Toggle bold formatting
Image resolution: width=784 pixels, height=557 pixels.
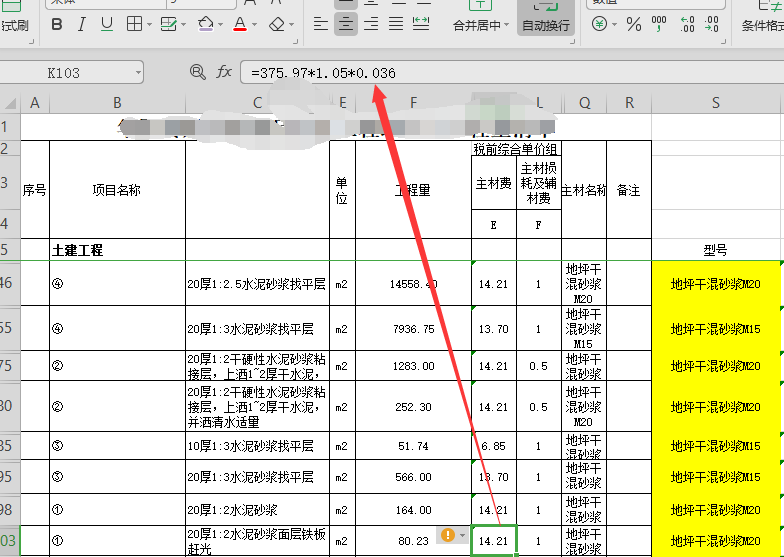pyautogui.click(x=57, y=24)
